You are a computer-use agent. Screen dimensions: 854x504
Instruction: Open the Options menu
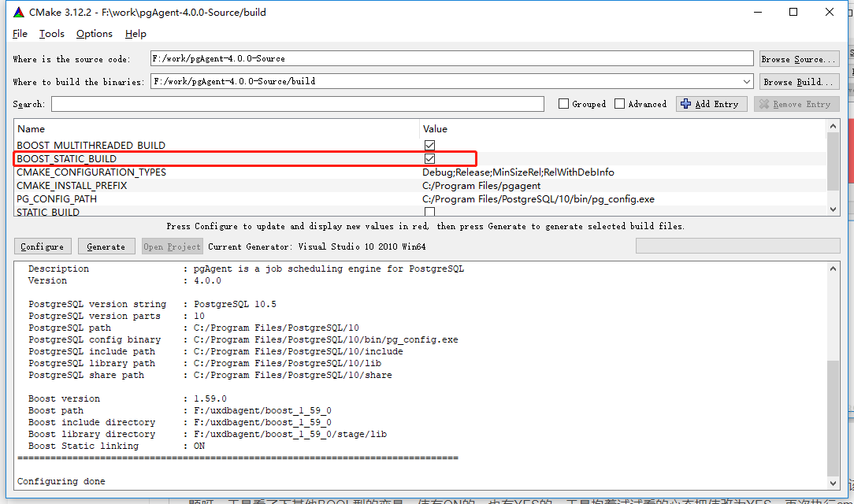tap(95, 34)
